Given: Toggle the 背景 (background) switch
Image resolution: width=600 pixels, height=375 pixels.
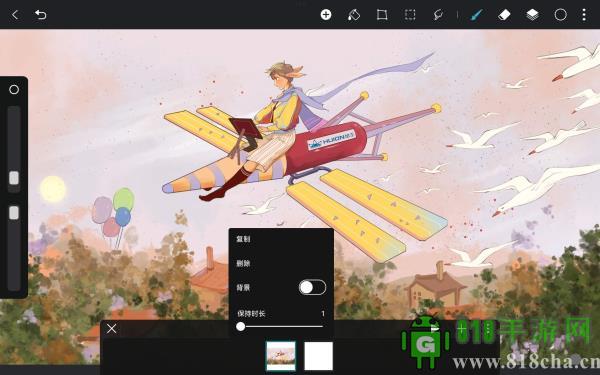Looking at the screenshot, I should (x=312, y=287).
